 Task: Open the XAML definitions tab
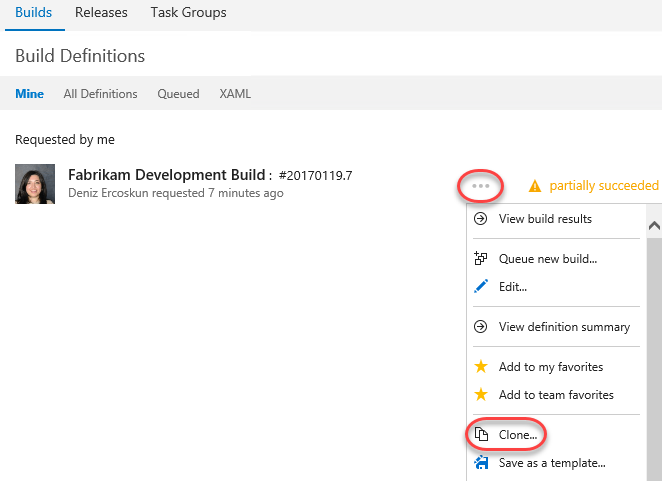tap(235, 93)
